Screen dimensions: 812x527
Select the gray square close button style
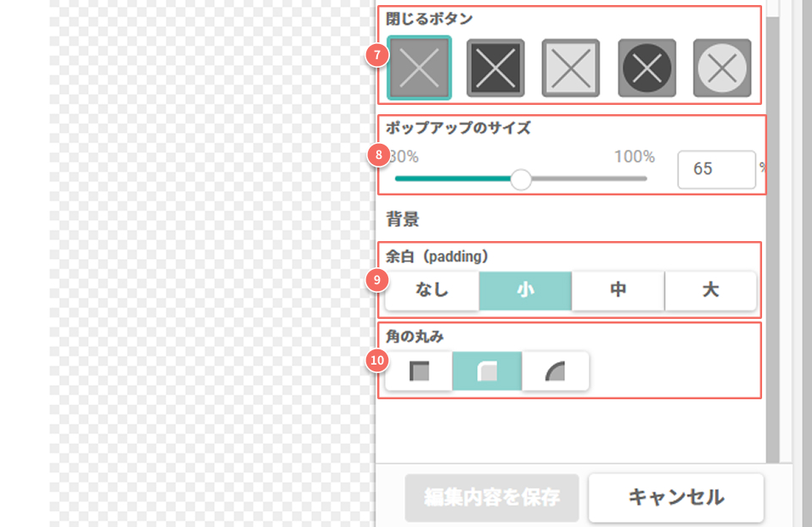(419, 68)
